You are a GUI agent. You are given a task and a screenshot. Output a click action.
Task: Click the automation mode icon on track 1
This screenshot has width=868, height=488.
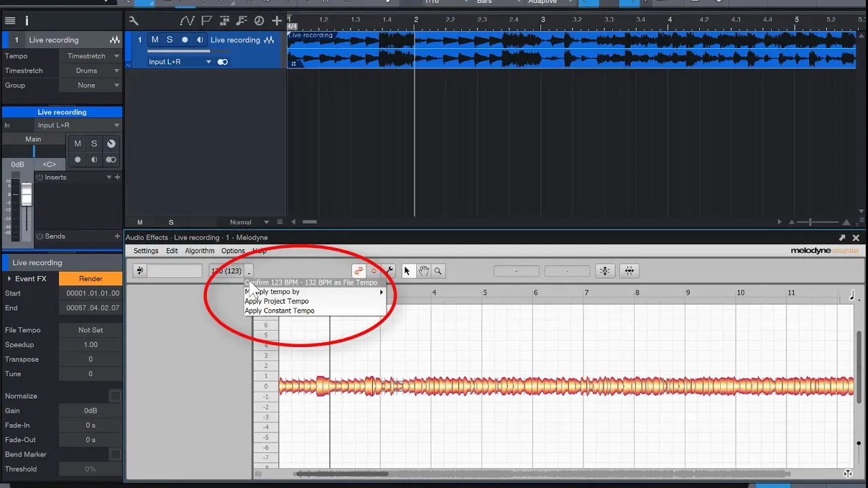[x=129, y=65]
